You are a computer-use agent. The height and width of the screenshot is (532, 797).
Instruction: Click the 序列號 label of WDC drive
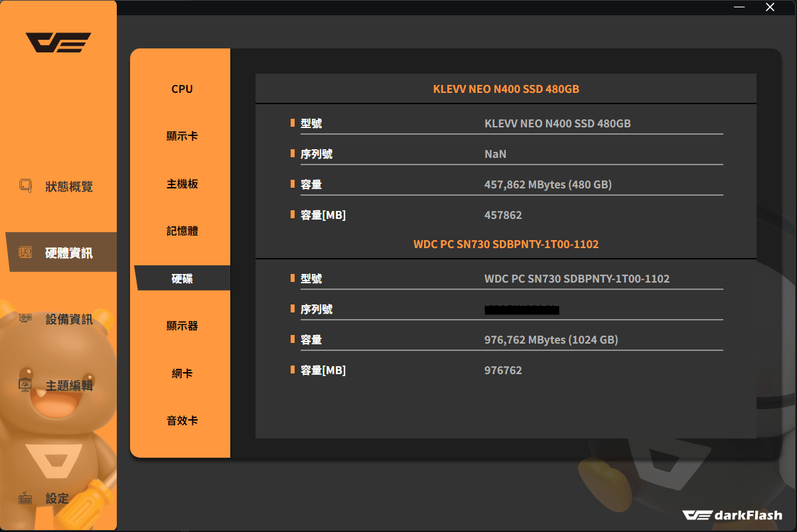click(x=317, y=309)
